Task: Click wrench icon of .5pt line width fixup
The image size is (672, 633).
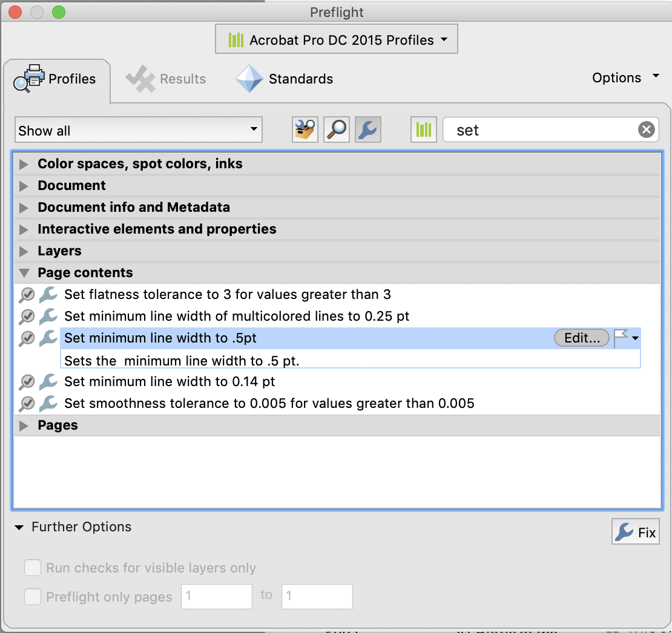Action: (48, 338)
